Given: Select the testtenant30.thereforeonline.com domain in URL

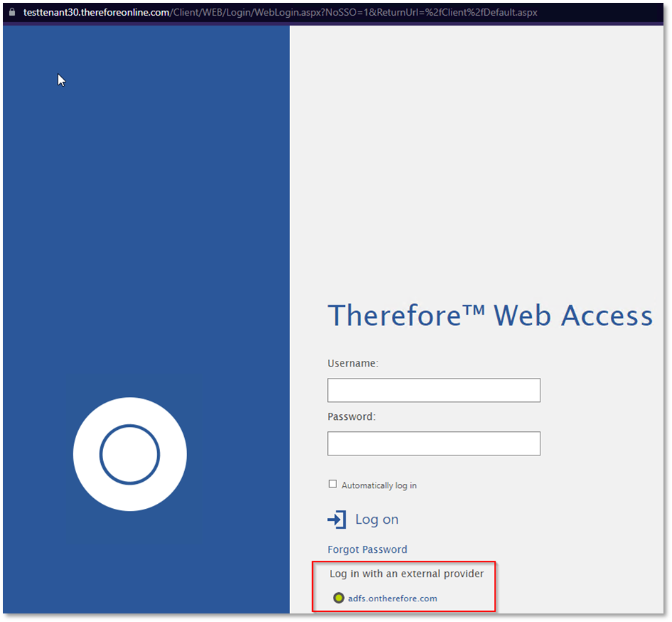Looking at the screenshot, I should click(97, 13).
